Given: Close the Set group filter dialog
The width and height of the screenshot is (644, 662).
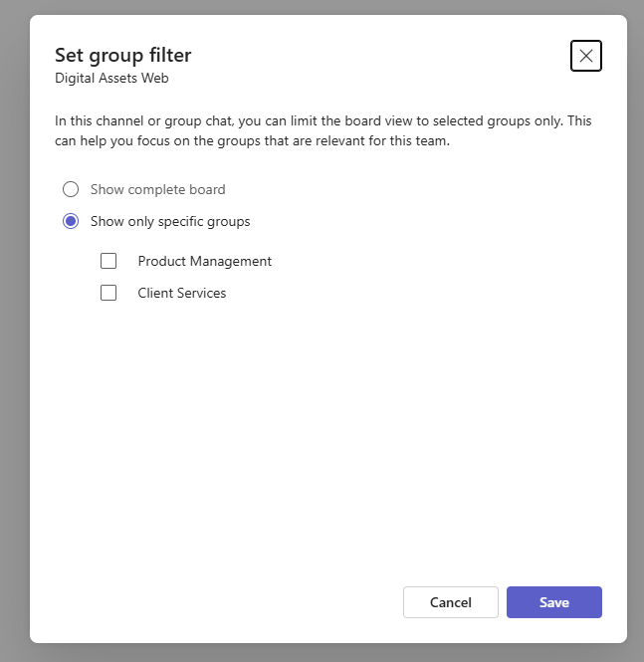Looking at the screenshot, I should click(x=585, y=56).
